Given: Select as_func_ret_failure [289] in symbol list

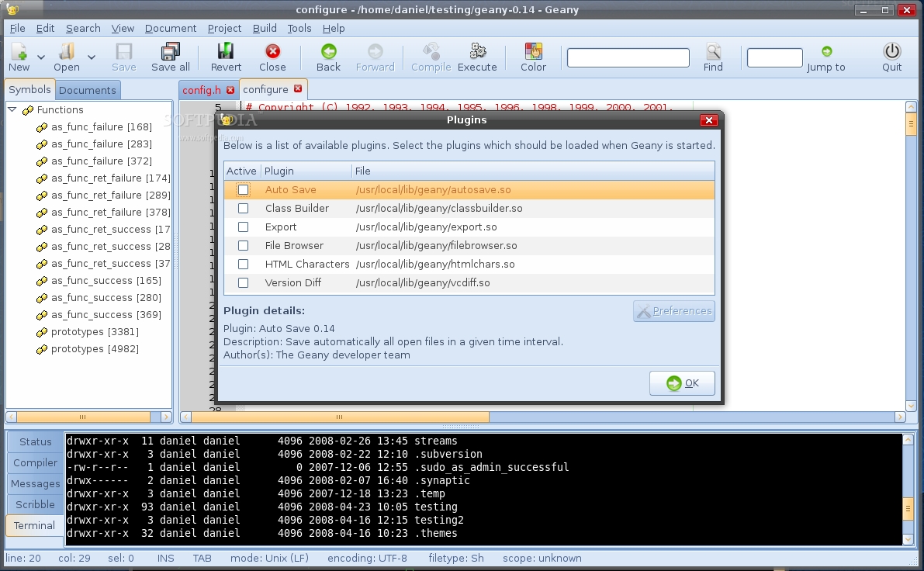Looking at the screenshot, I should 111,196.
